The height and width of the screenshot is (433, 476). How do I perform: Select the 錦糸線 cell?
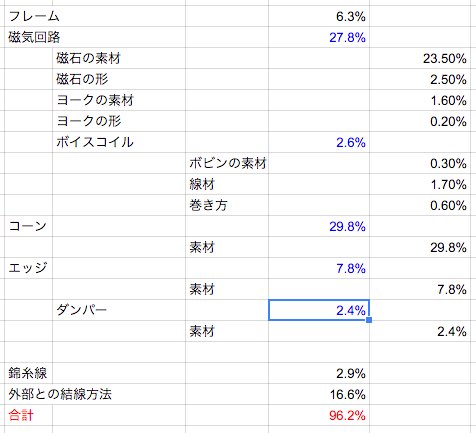tap(28, 373)
